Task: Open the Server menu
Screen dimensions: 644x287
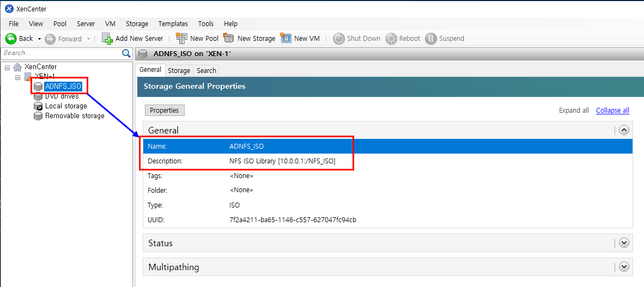Action: [x=86, y=24]
